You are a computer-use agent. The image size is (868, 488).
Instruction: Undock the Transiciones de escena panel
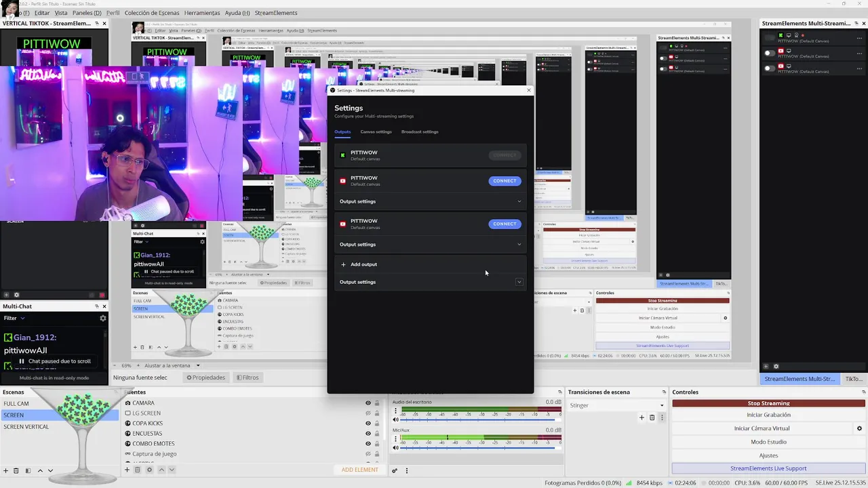click(664, 392)
